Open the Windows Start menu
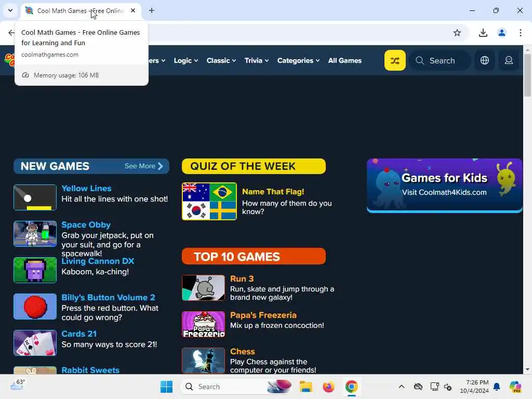532x399 pixels. pyautogui.click(x=166, y=387)
